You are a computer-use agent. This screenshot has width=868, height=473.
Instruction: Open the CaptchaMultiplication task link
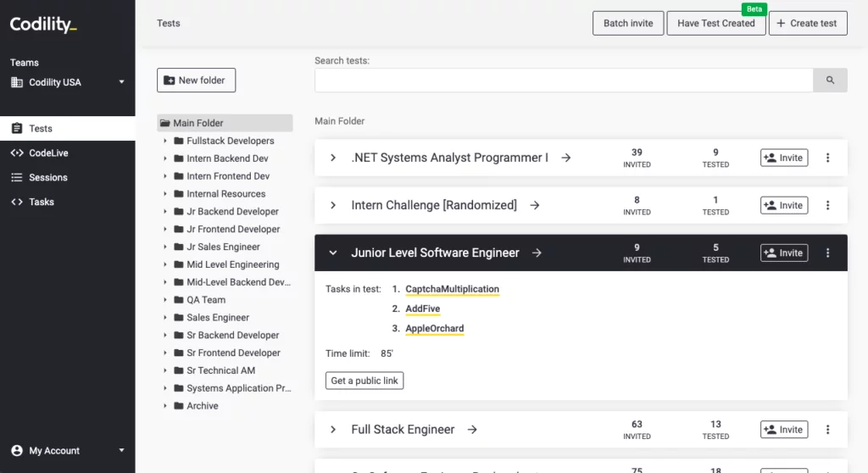[452, 289]
